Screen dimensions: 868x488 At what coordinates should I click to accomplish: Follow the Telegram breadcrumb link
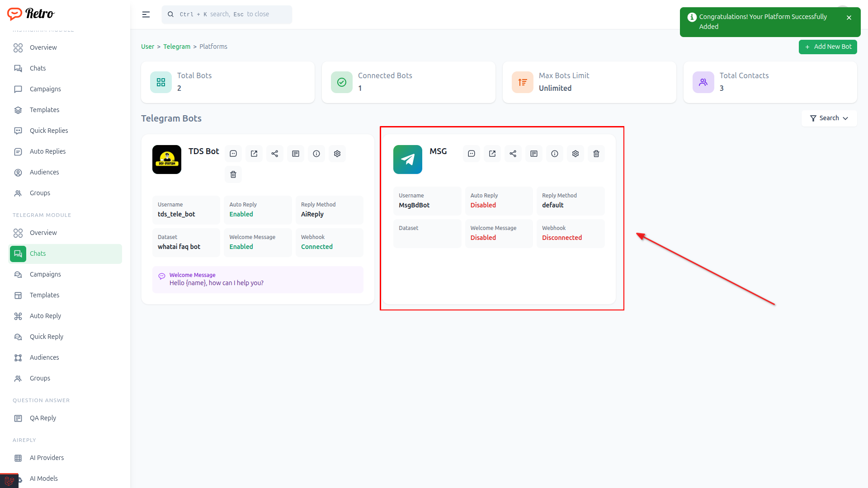[x=177, y=47]
